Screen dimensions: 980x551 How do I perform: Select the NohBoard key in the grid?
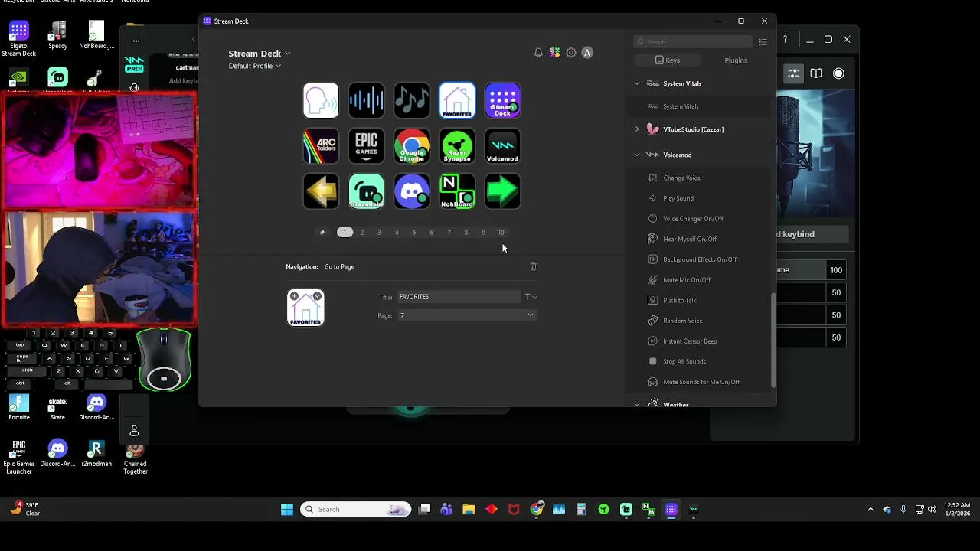pos(457,191)
